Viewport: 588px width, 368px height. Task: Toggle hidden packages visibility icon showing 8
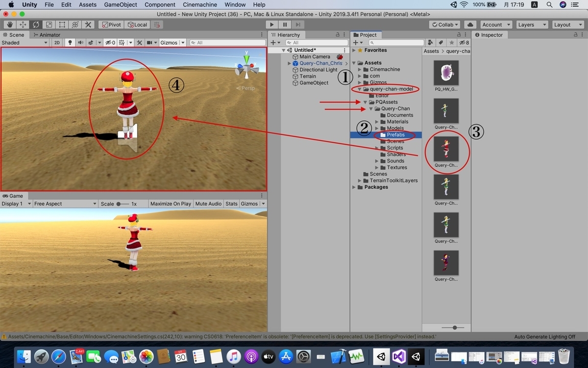pos(464,43)
